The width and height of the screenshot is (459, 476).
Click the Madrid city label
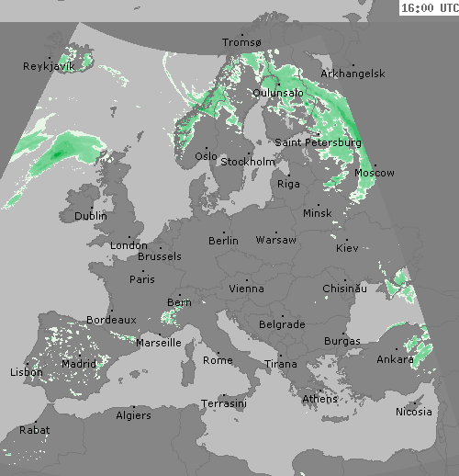tap(79, 364)
